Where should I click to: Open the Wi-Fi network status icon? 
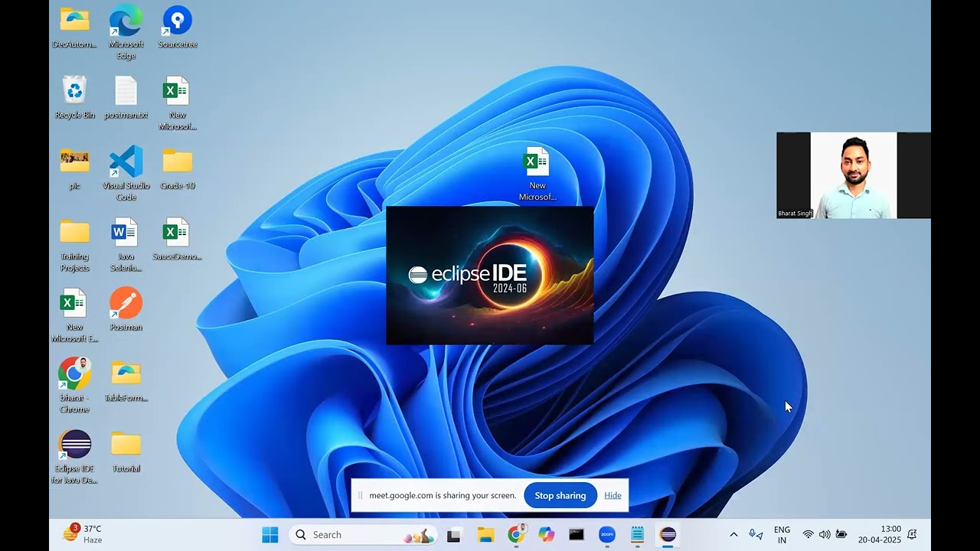tap(808, 535)
